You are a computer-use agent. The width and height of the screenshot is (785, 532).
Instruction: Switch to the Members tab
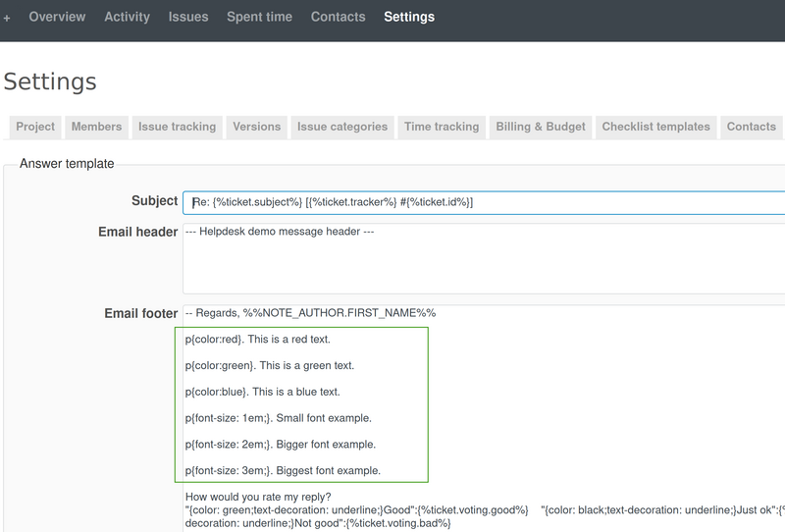[x=96, y=127]
